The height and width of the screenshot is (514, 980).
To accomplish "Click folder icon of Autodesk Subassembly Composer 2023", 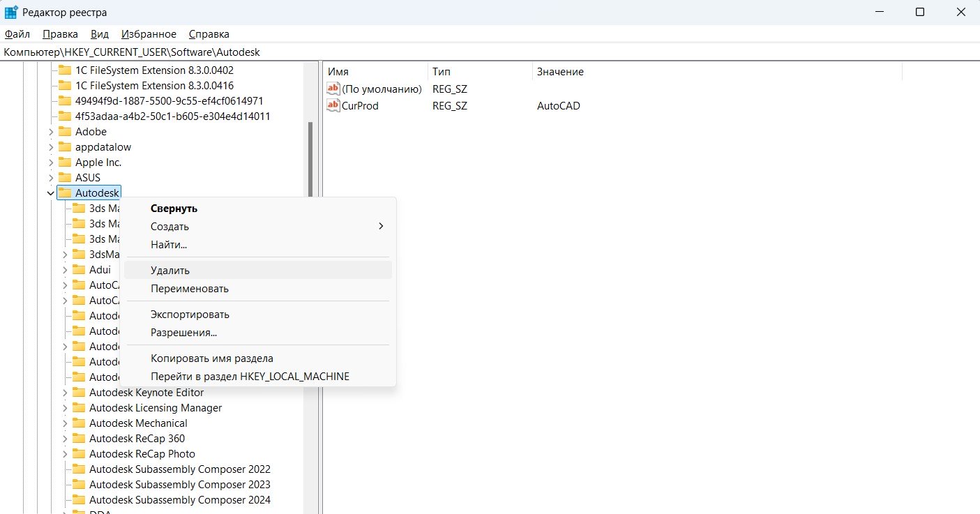I will pyautogui.click(x=79, y=485).
